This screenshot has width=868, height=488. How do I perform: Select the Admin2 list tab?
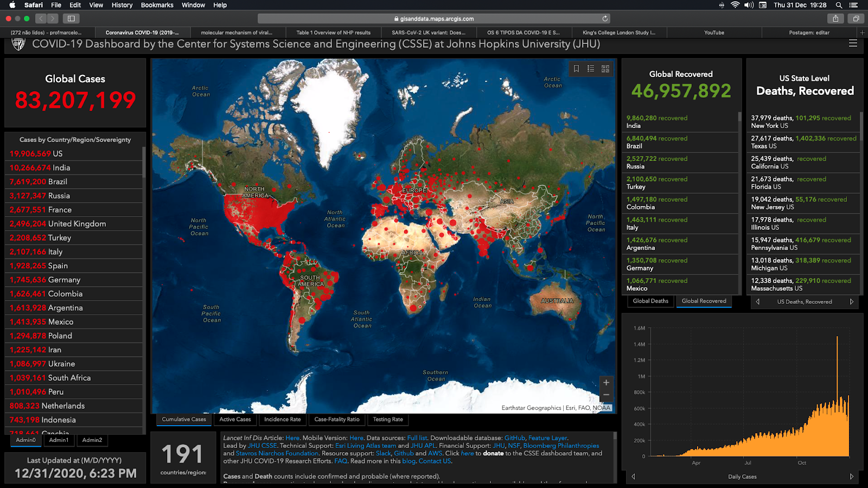coord(92,440)
